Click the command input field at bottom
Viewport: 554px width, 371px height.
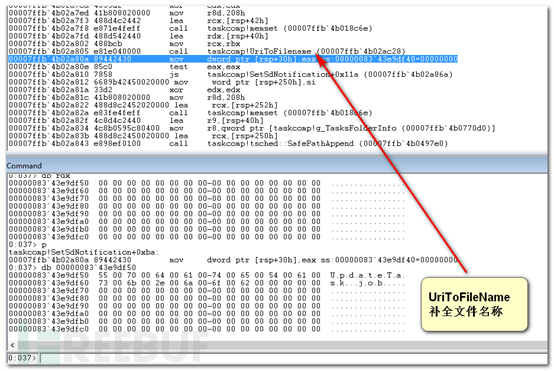click(293, 358)
